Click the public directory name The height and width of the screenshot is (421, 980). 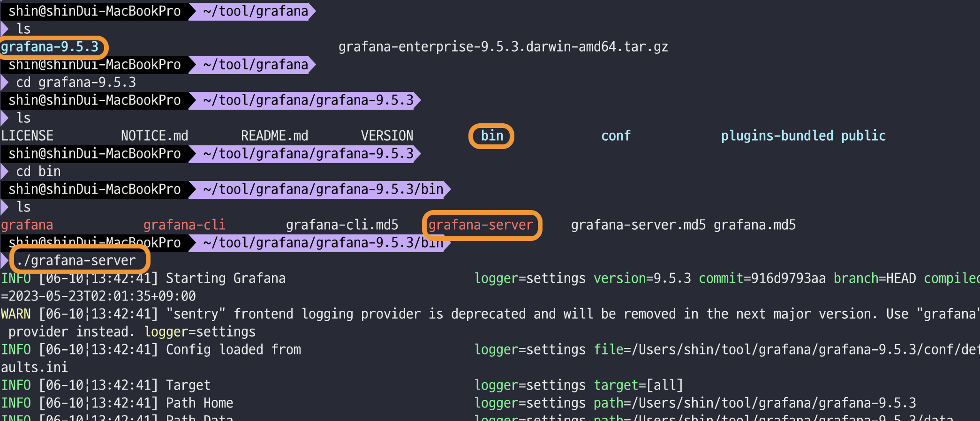click(x=863, y=136)
